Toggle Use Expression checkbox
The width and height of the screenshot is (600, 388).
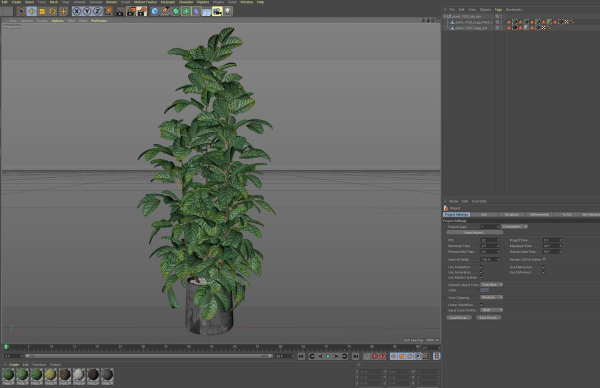click(544, 267)
